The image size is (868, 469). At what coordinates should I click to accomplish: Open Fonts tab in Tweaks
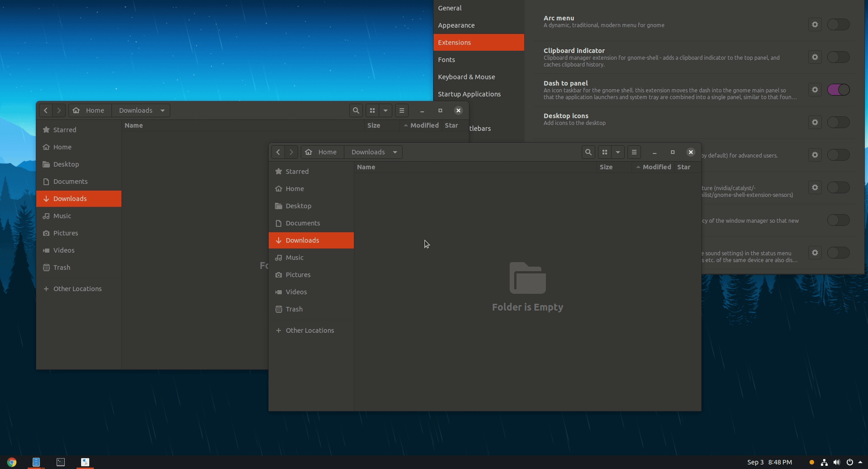(478, 60)
